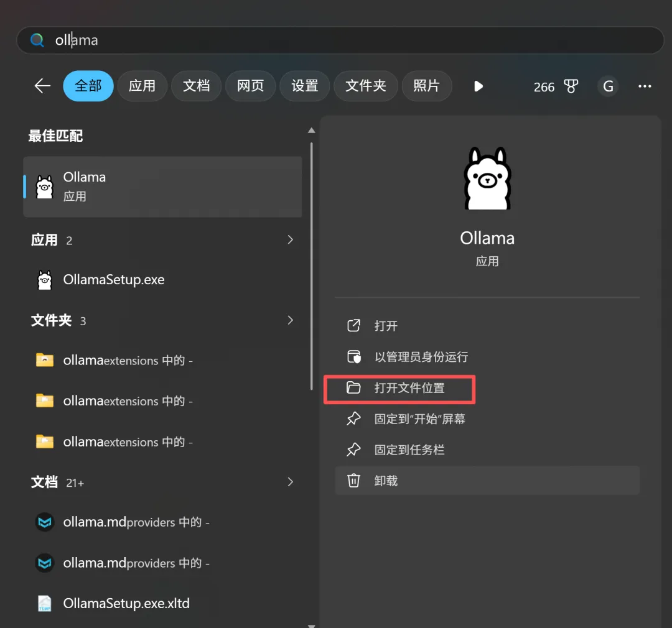Choose 固定到任务栏

tap(487, 450)
